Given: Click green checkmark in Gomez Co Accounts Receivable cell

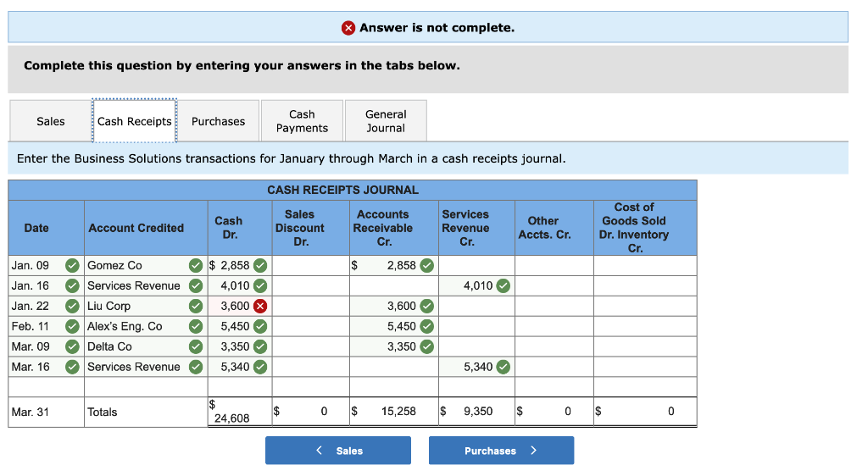Looking at the screenshot, I should click(x=426, y=265).
